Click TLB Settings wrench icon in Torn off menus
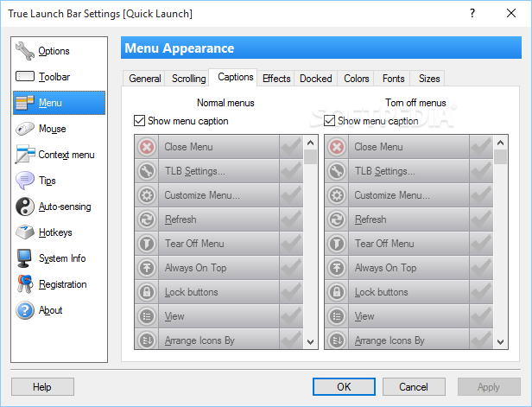This screenshot has width=532, height=407. point(337,171)
